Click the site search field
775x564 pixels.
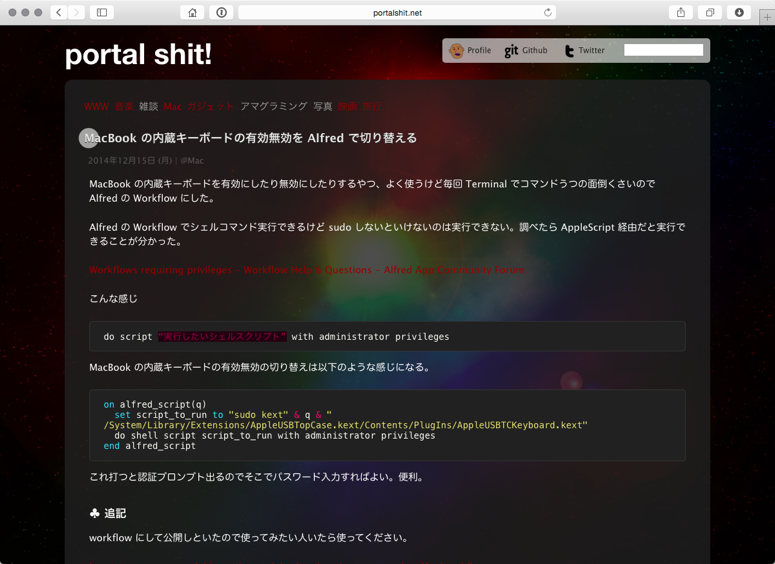click(x=663, y=50)
